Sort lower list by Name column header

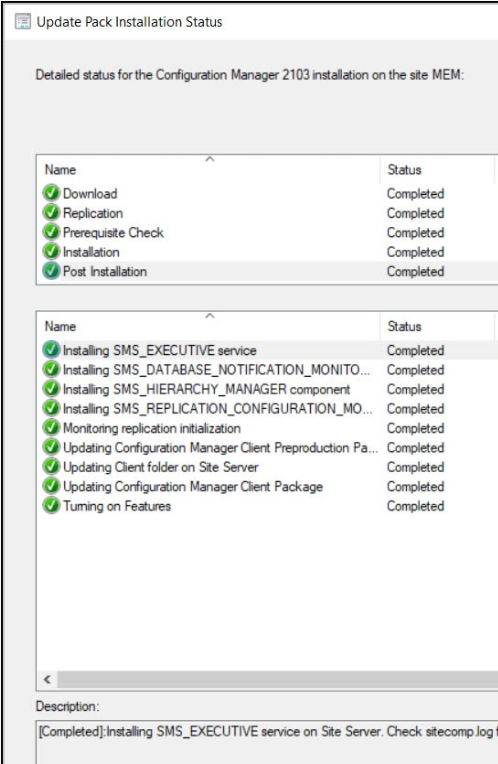[209, 326]
